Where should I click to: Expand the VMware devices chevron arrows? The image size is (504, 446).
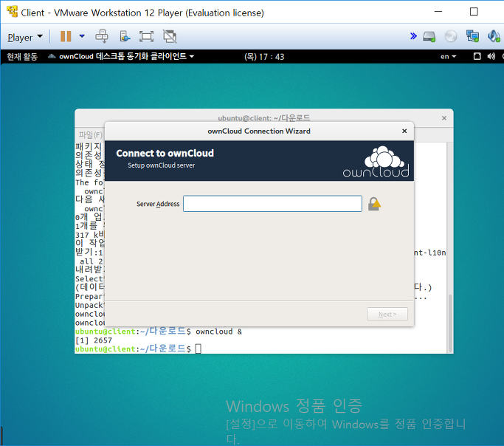413,36
